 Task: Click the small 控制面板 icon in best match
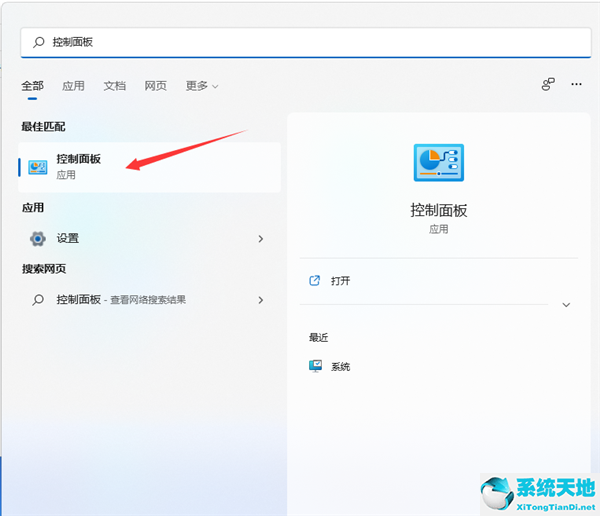pyautogui.click(x=38, y=168)
